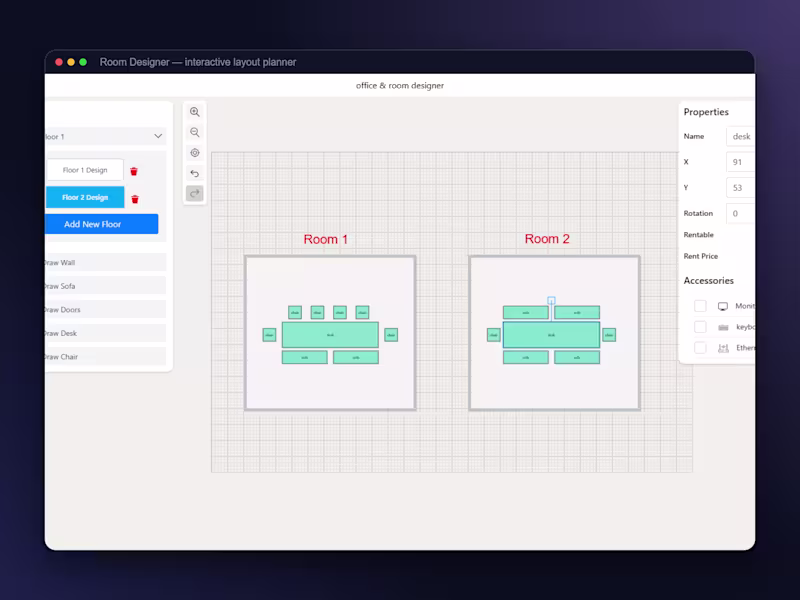The image size is (800, 600).
Task: Click the redo arrow icon
Action: point(194,193)
